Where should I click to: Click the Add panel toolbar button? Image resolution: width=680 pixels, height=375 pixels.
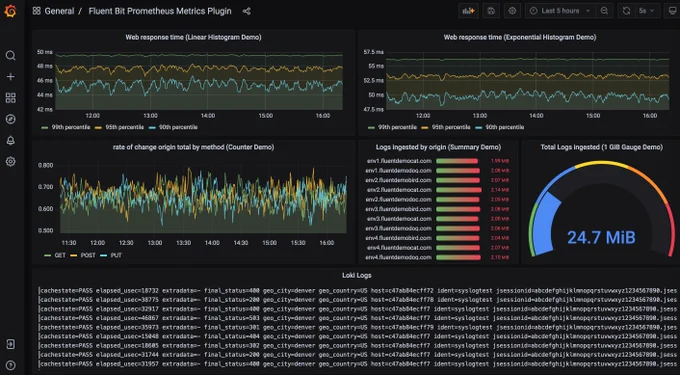click(x=468, y=11)
